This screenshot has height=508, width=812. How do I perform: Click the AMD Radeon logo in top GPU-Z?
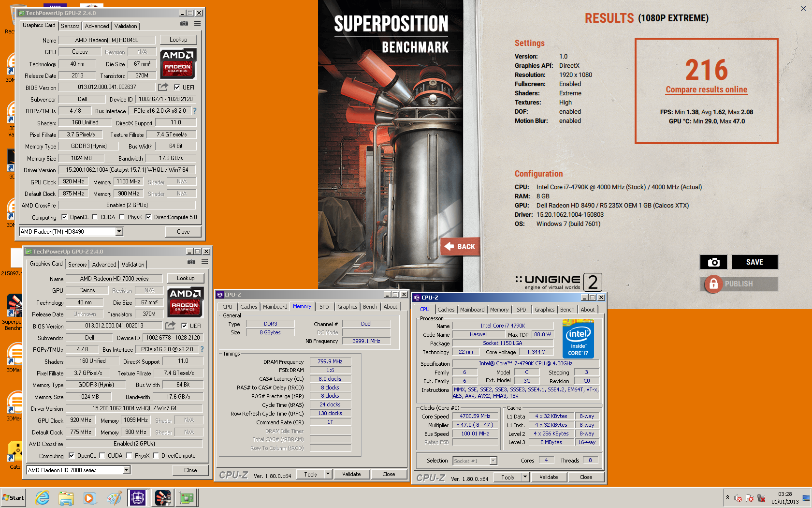tap(178, 63)
